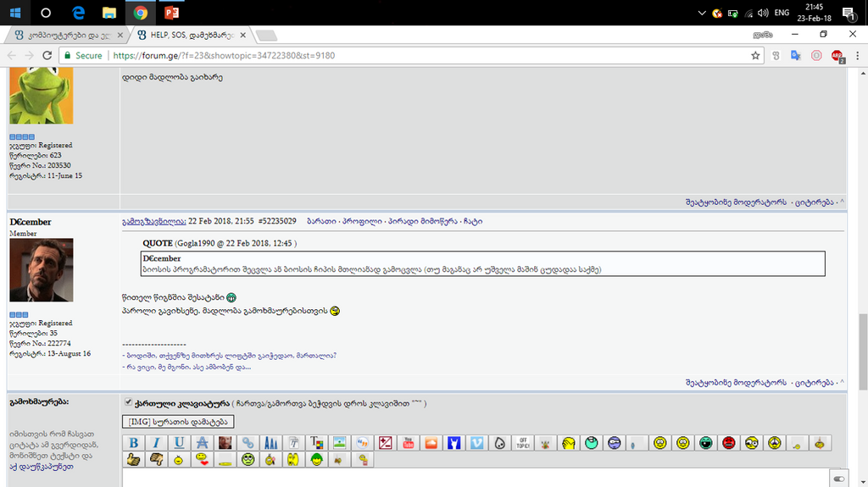Select the HELP, SOS browser tab
Screen dimensions: 868x487
click(x=191, y=35)
